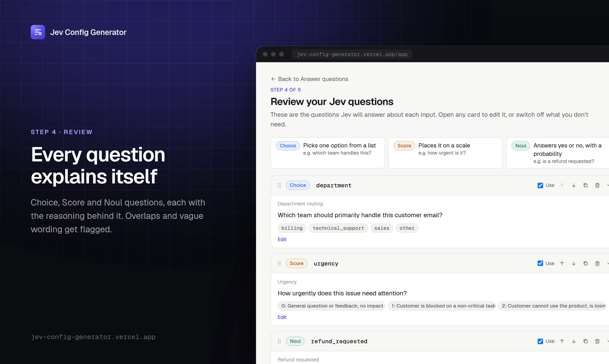Click the 'STEP 4 OF 5' label
This screenshot has width=609, height=364.
(x=286, y=90)
